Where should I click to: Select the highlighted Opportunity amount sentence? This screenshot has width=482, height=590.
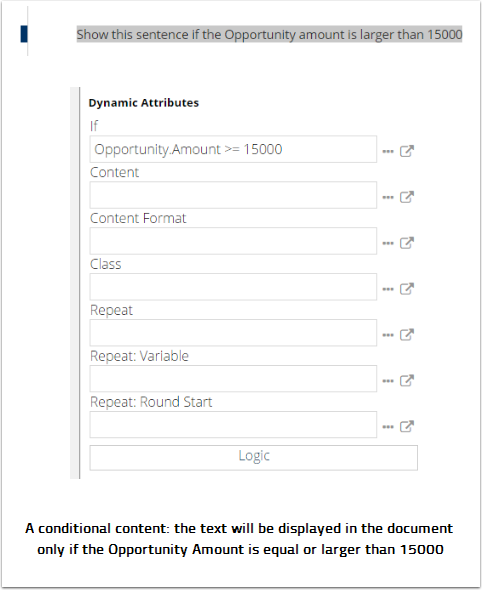click(x=269, y=34)
